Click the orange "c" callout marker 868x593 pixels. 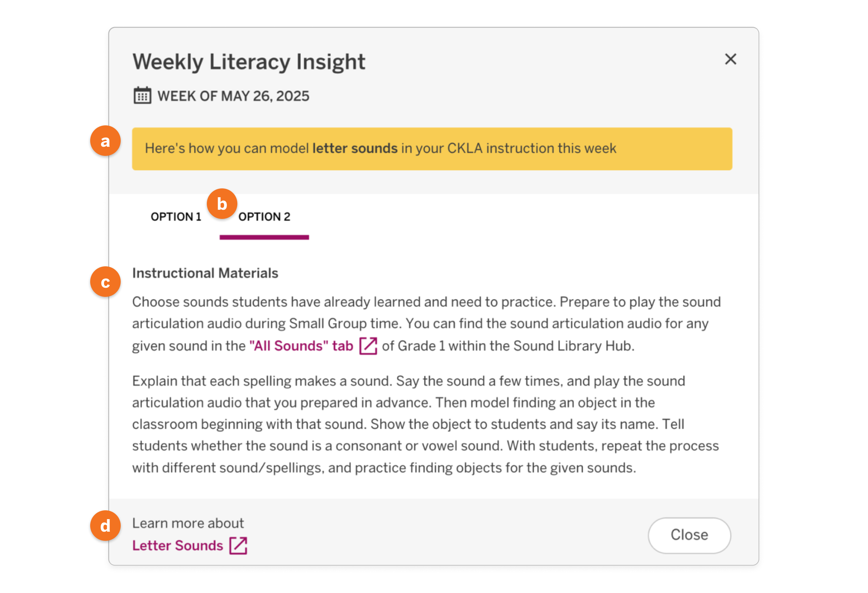click(x=105, y=282)
